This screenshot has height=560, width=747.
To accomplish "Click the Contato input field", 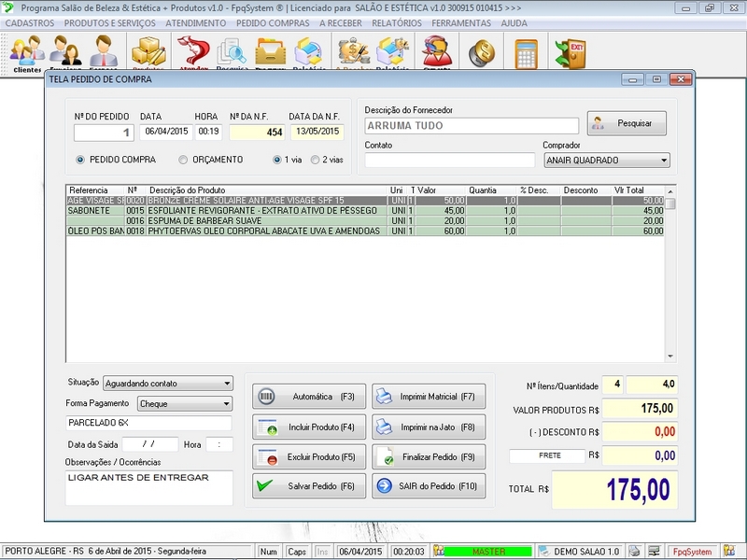I will point(449,160).
